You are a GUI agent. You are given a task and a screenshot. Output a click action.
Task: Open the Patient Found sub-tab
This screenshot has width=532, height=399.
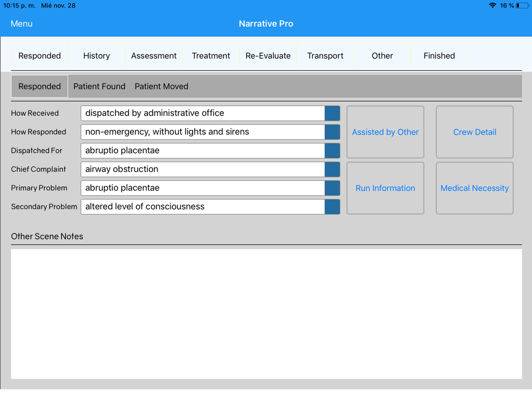[x=99, y=87]
